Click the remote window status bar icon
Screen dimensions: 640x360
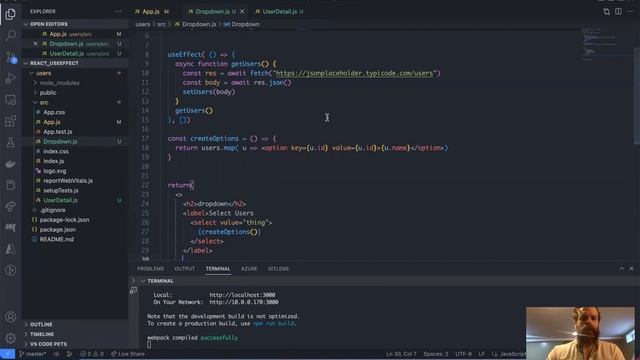coord(7,354)
